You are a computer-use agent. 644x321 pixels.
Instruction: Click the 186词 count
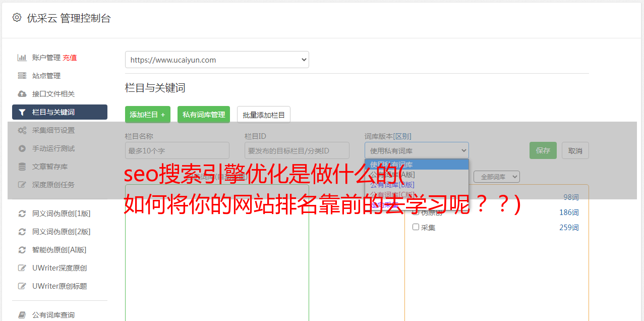click(x=569, y=212)
